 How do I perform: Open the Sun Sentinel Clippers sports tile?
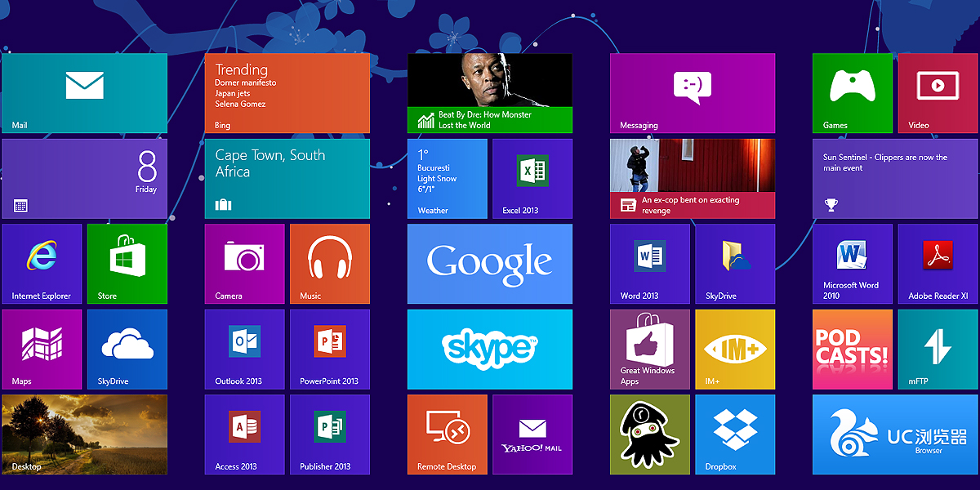[895, 179]
